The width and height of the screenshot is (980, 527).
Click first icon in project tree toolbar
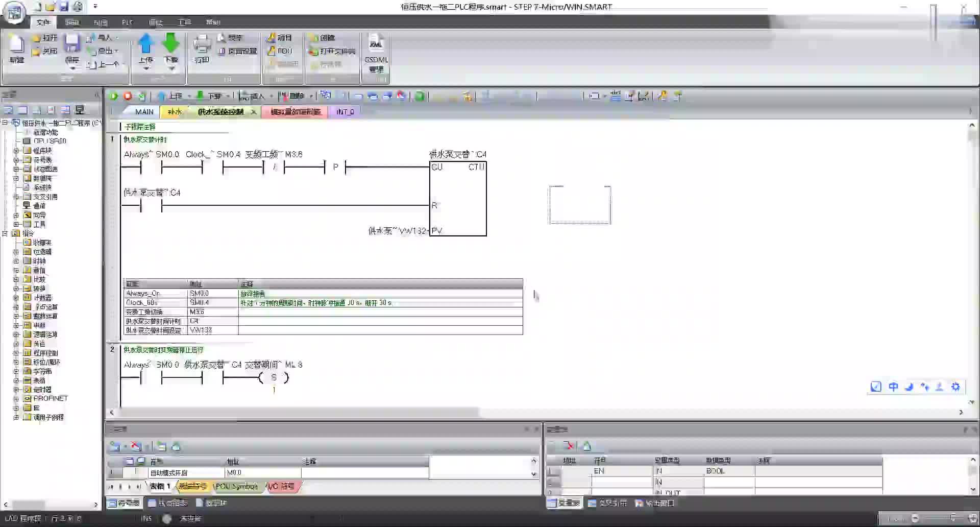coord(8,110)
